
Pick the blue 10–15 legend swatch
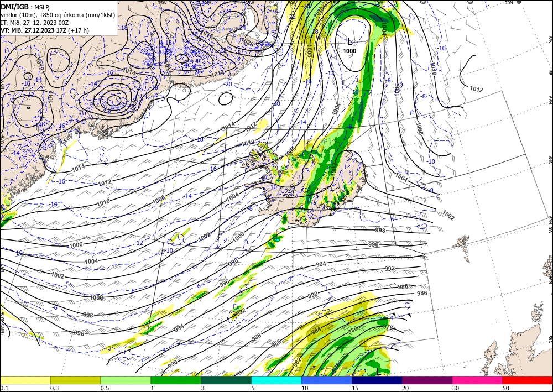327,380
